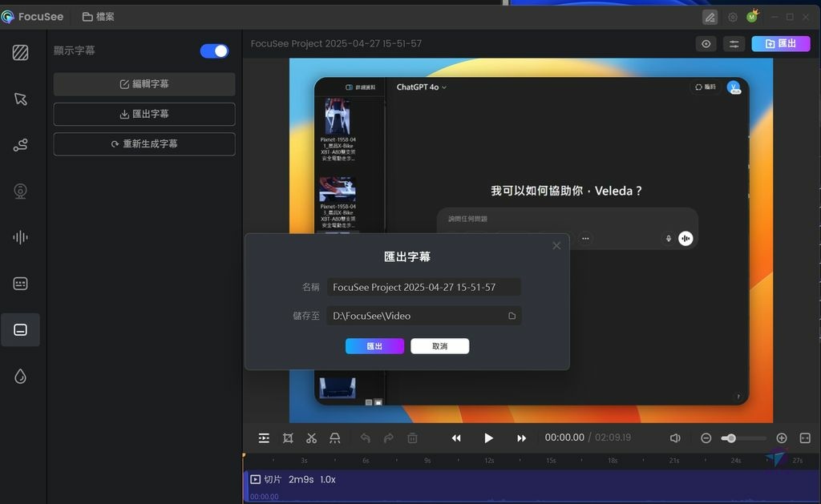Close the 匯出字幕 dialog
The image size is (821, 504).
[x=556, y=245]
